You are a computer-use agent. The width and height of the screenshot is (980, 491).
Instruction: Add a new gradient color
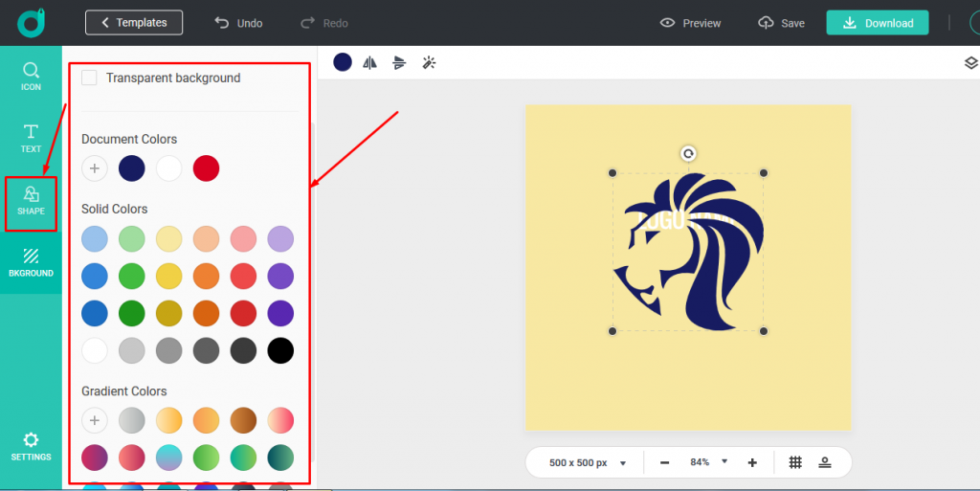[95, 420]
